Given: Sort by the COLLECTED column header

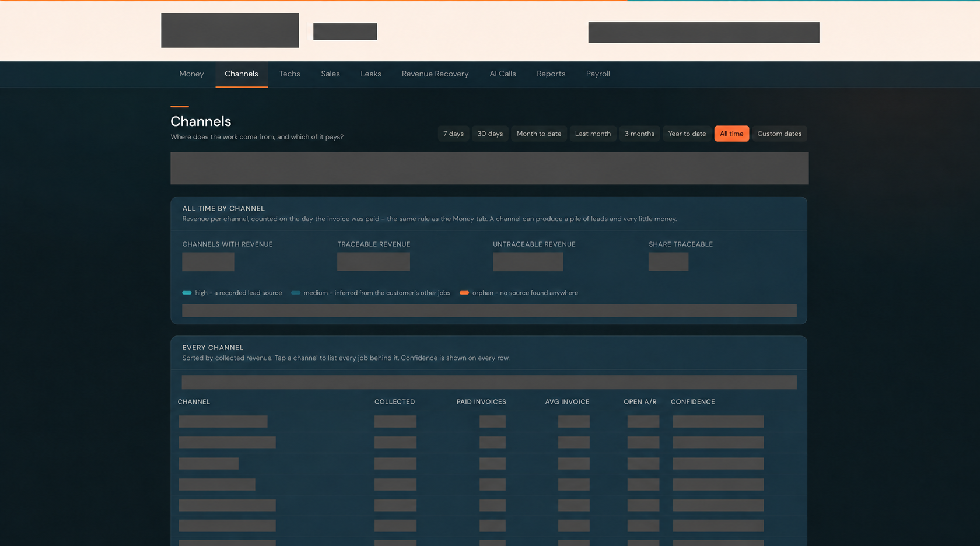Looking at the screenshot, I should [x=395, y=402].
